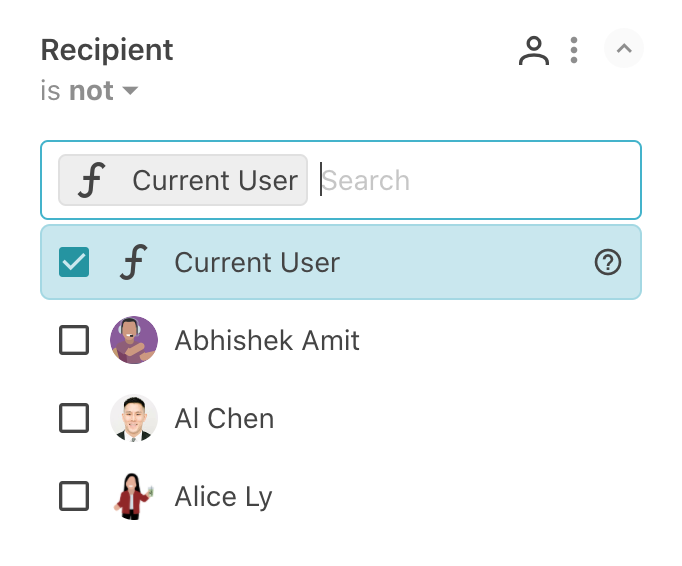
Task: Click the Current User chip in field
Action: point(214,180)
